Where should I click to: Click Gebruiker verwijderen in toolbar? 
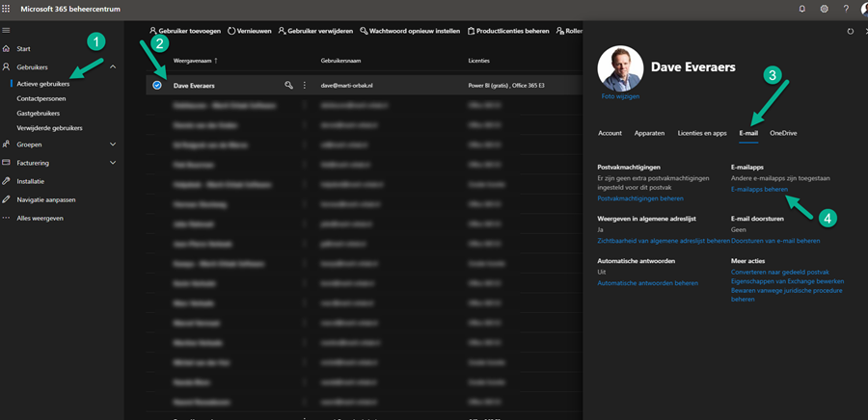(315, 31)
